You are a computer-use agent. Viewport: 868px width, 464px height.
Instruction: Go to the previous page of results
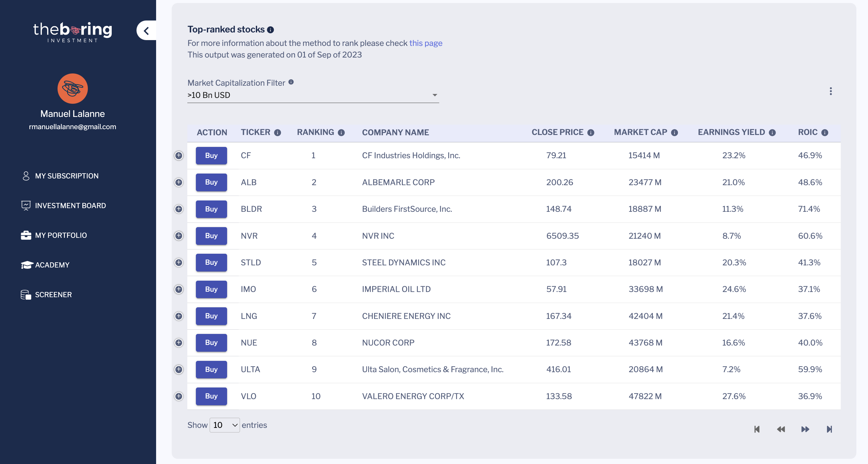pyautogui.click(x=781, y=429)
